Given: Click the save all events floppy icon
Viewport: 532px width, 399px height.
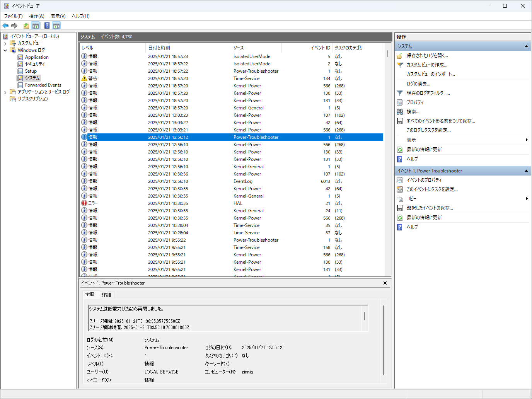Looking at the screenshot, I should tap(400, 121).
